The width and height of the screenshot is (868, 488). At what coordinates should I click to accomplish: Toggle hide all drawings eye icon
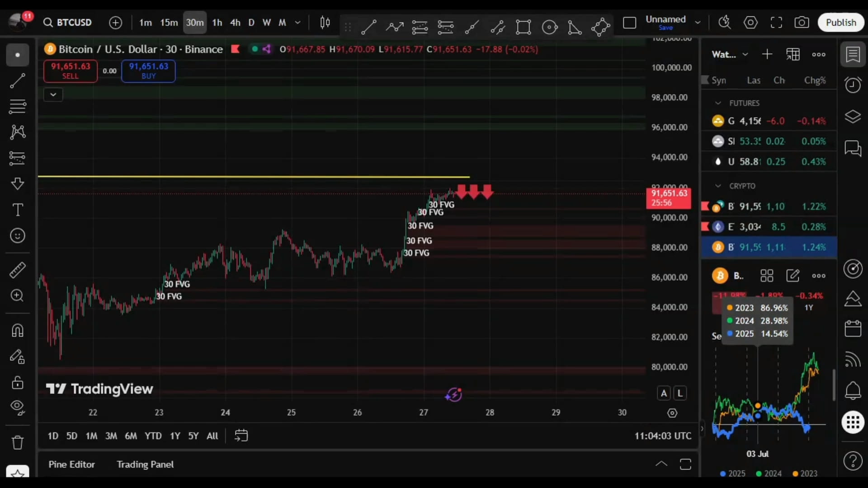18,408
